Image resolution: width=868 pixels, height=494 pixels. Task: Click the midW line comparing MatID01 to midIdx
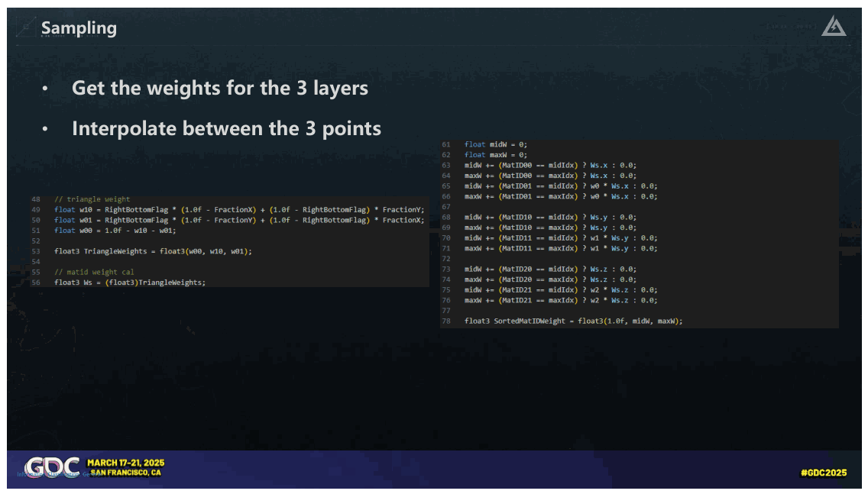point(561,186)
